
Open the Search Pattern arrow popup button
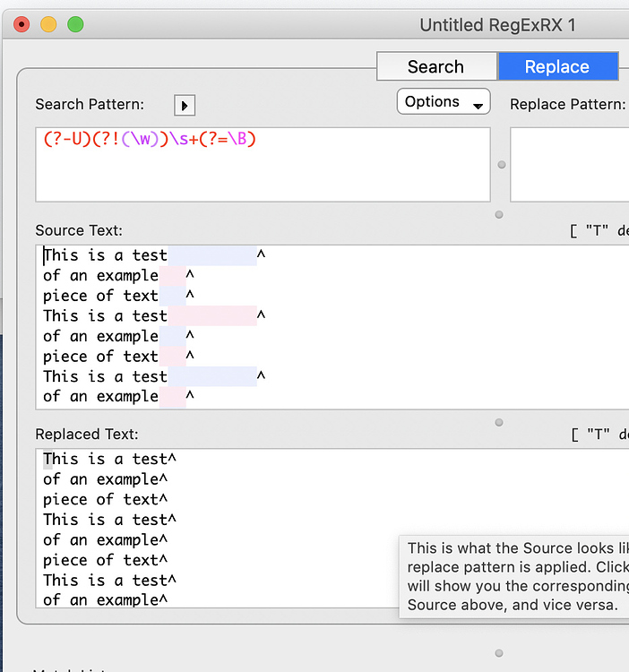pyautogui.click(x=184, y=105)
